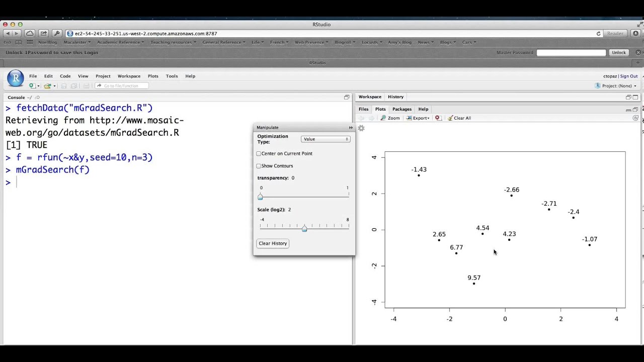The image size is (644, 362).
Task: Click the Zoom plot button
Action: coord(390,118)
